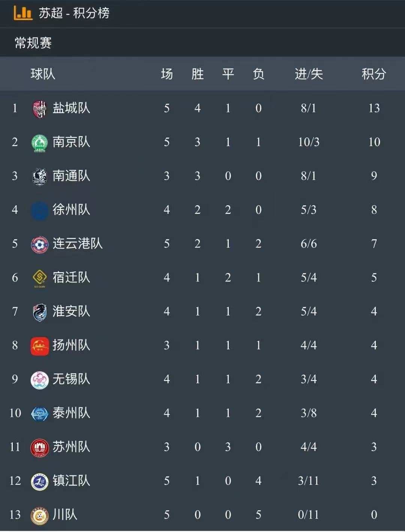405x532 pixels.
Task: Click the 胜 wins column header
Action: coord(197,74)
